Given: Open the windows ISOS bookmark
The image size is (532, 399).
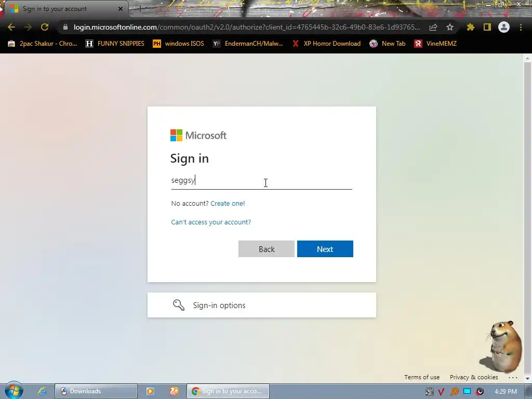Looking at the screenshot, I should [179, 44].
